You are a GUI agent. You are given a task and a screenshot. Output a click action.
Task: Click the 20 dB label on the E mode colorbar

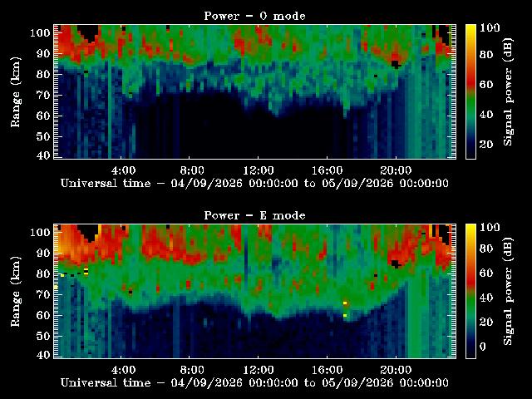coord(486,322)
